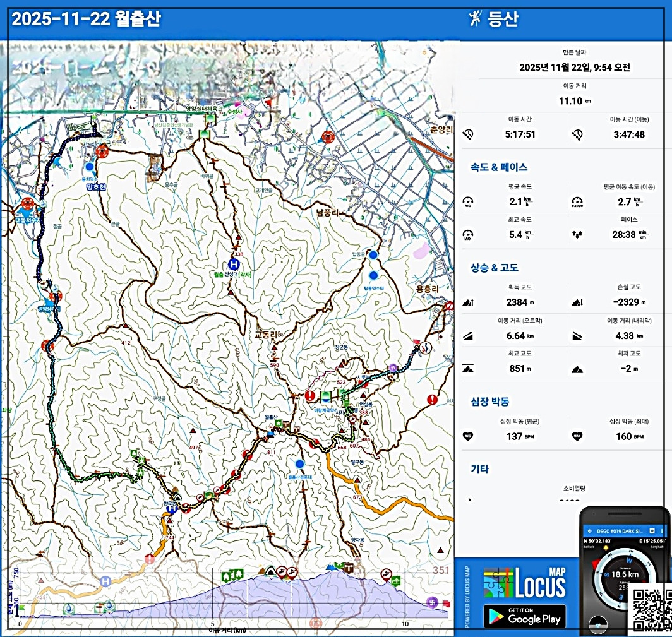Click the elevation gain icon beside 2384 m
Image resolution: width=672 pixels, height=637 pixels.
(468, 302)
